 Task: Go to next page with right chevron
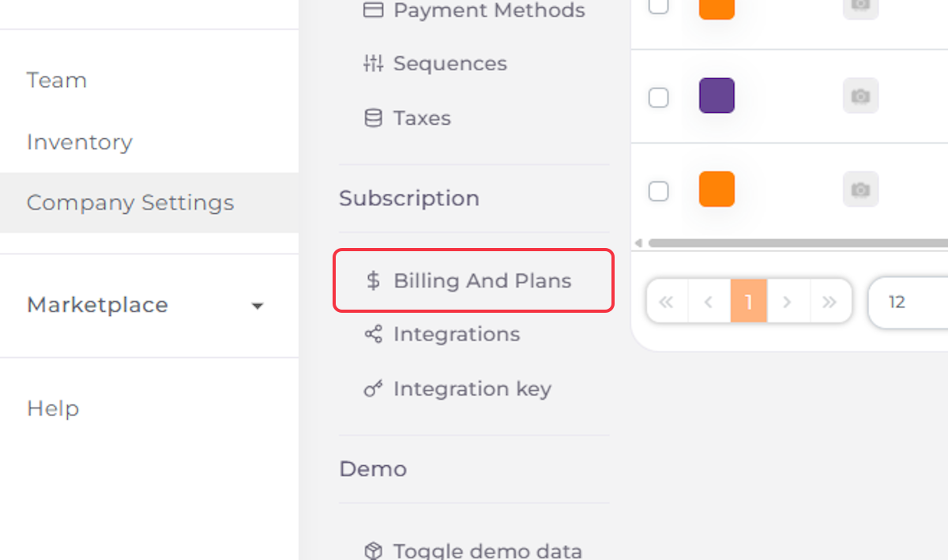click(x=786, y=302)
